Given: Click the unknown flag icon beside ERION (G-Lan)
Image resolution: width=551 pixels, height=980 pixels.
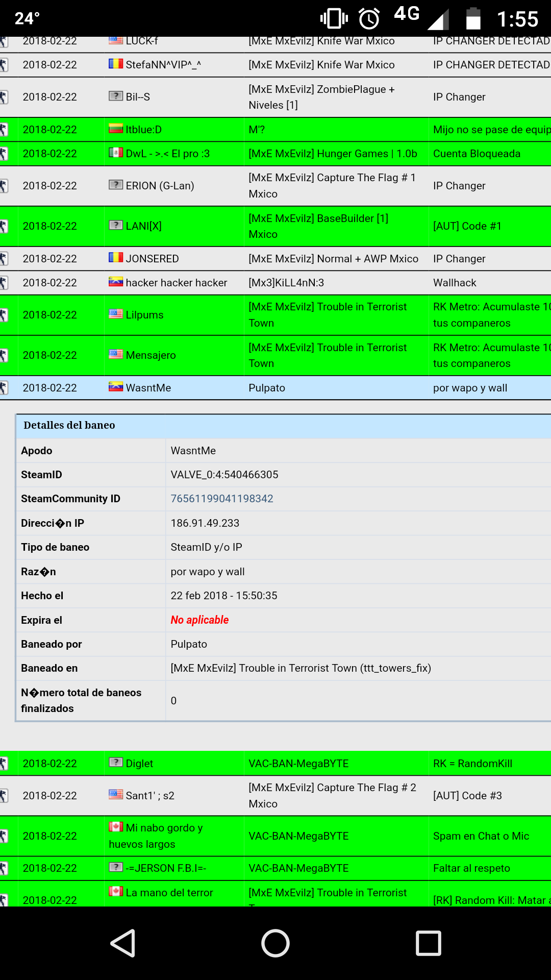Looking at the screenshot, I should click(x=116, y=185).
